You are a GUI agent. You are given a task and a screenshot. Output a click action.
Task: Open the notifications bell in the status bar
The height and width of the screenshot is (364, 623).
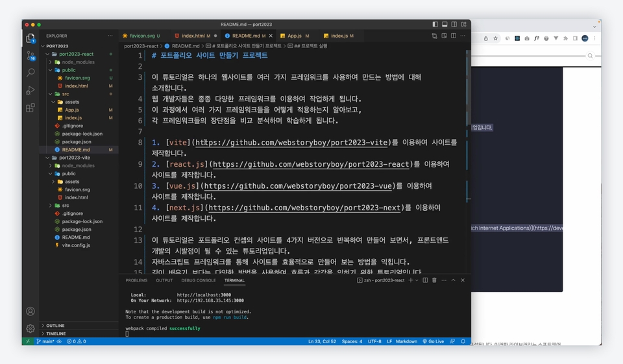tap(463, 341)
